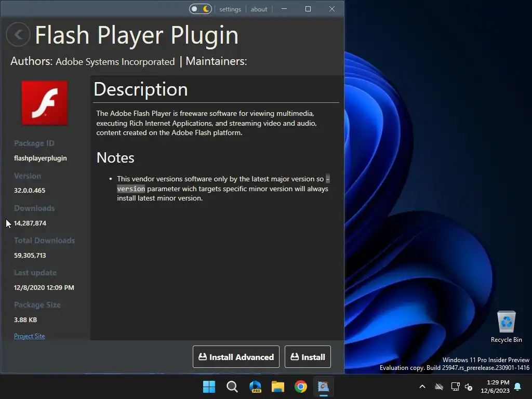Screen dimensions: 532x399
Task: Click the Install button
Action: tap(308, 356)
